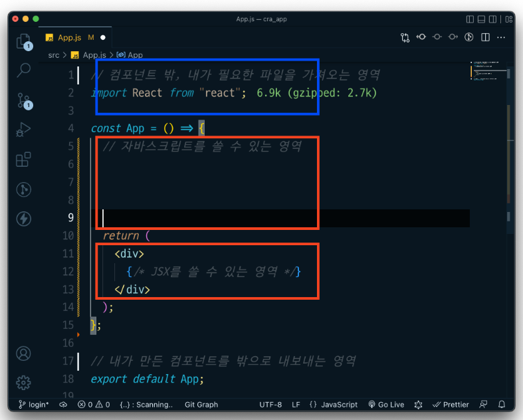Click the "const App" declaration text
Image resolution: width=523 pixels, height=420 pixels.
point(118,128)
